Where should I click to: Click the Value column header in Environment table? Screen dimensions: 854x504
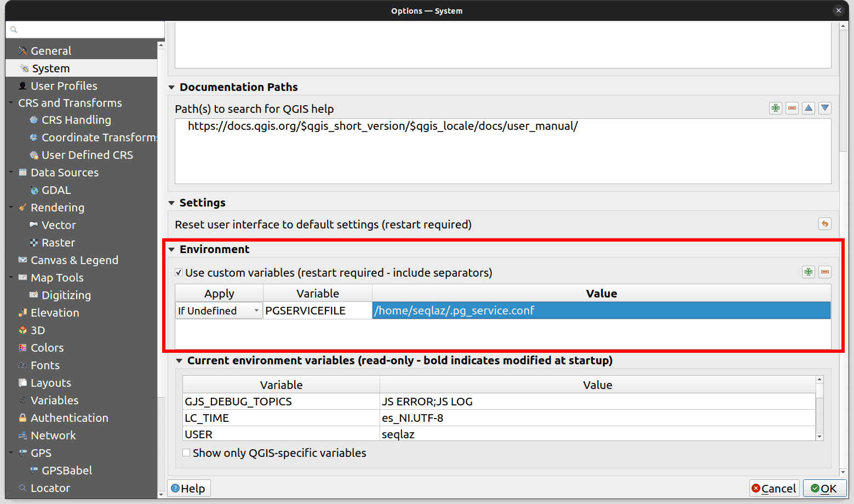coord(601,293)
